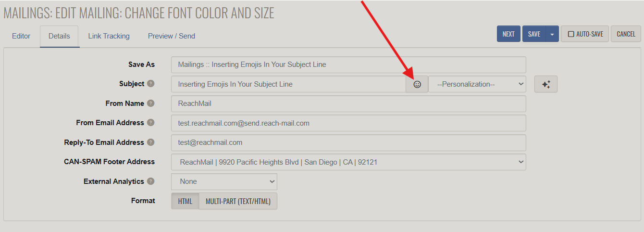Viewport: 644px width, 232px height.
Task: Open the Personalization dropdown
Action: coord(477,84)
